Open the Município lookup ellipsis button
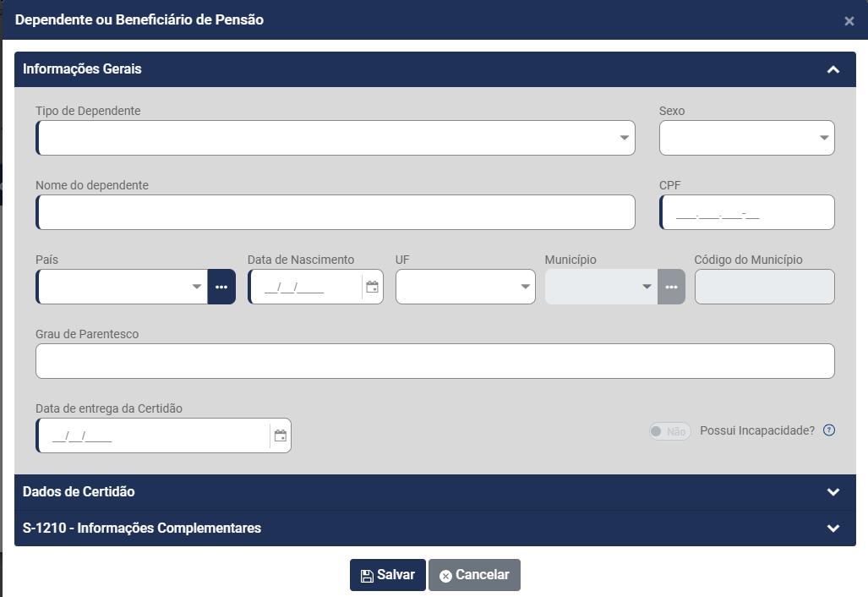Screen dimensions: 868x597 point(671,287)
